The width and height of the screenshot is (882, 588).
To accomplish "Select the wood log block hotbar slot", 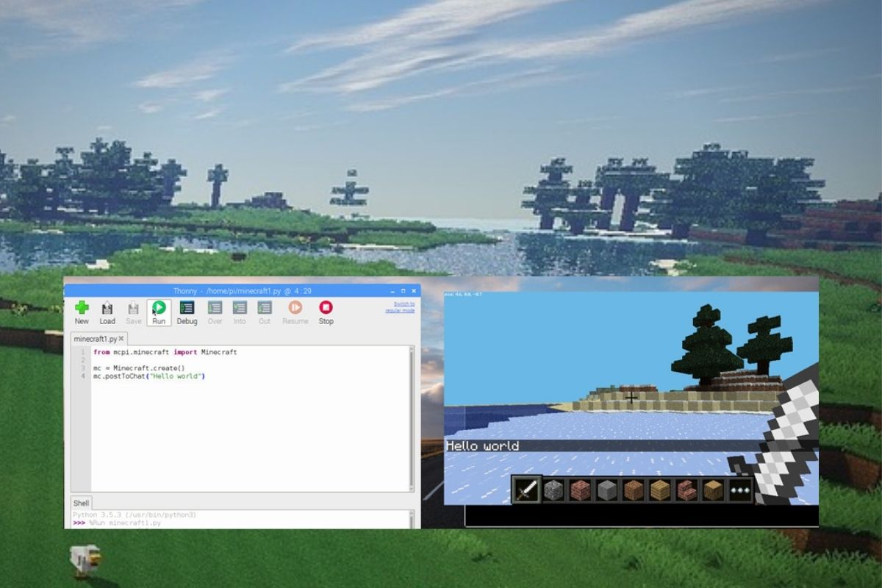I will pyautogui.click(x=712, y=490).
